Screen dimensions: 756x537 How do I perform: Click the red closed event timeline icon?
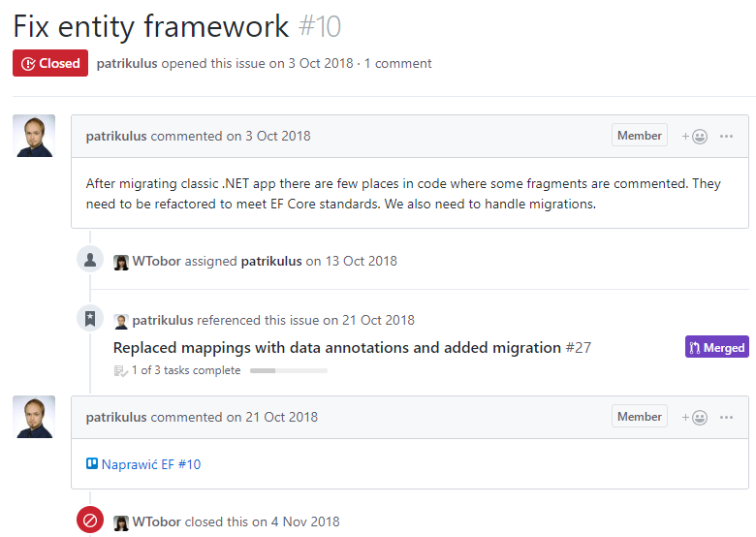(90, 521)
